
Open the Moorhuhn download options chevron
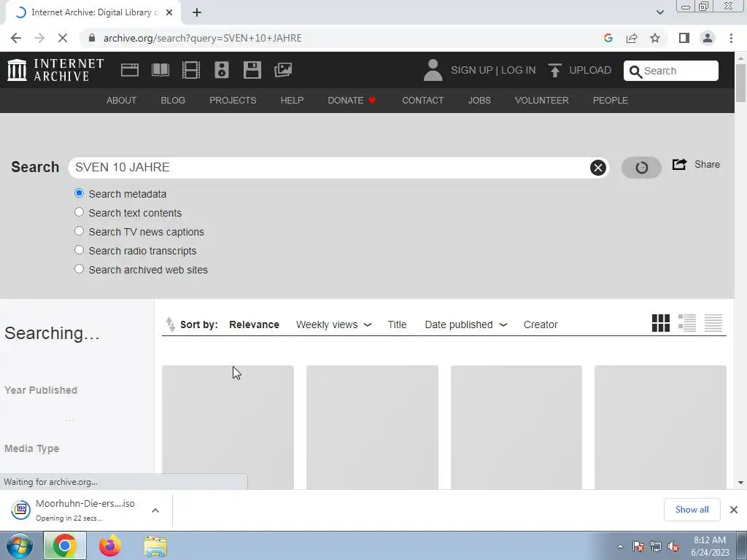(x=155, y=510)
